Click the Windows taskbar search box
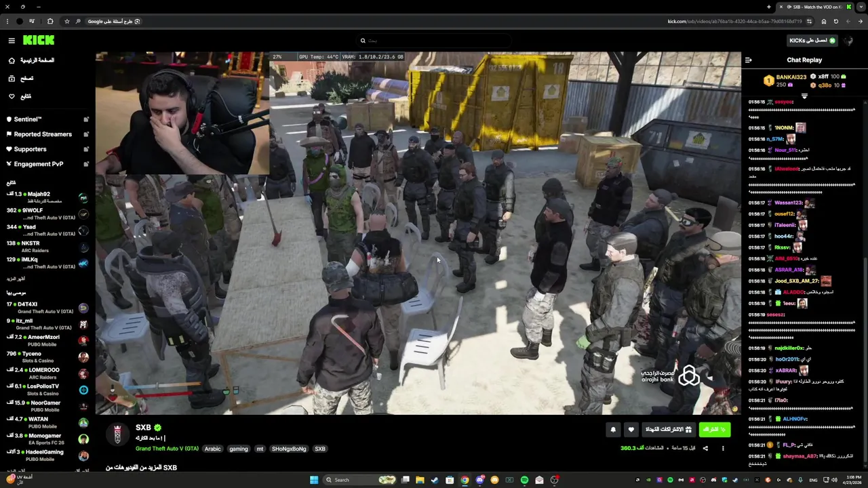The height and width of the screenshot is (488, 868). click(359, 480)
